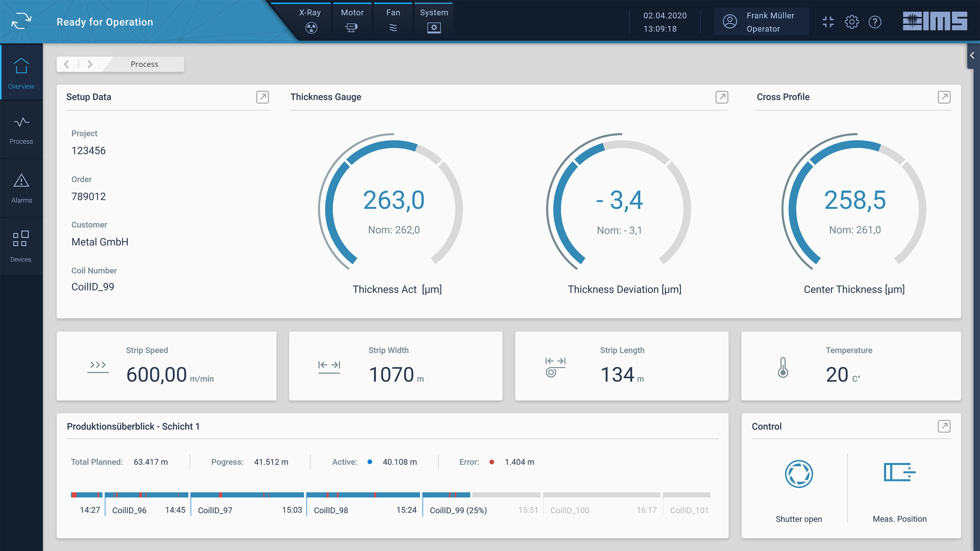
Task: Open the System settings icon in top bar
Action: tap(434, 27)
